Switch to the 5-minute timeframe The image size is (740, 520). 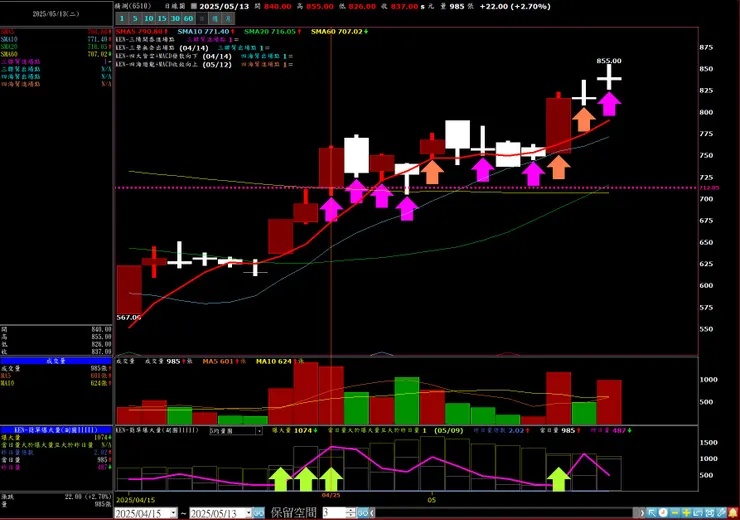coord(135,18)
